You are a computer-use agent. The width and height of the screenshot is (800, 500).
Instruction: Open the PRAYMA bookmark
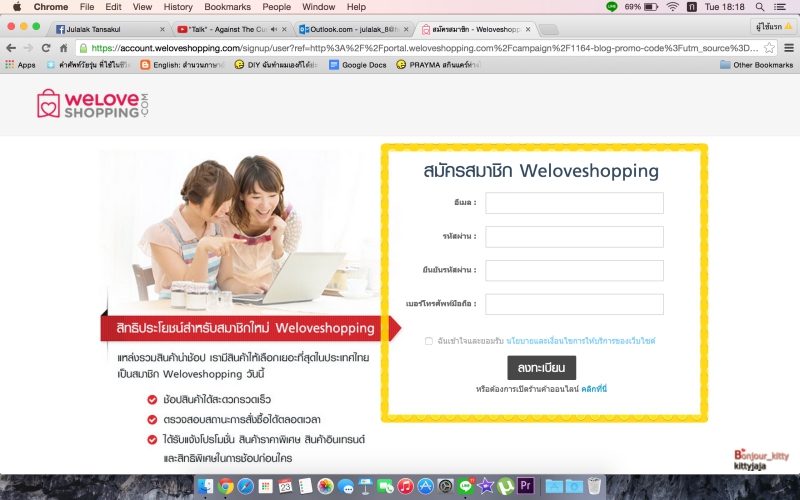click(438, 65)
